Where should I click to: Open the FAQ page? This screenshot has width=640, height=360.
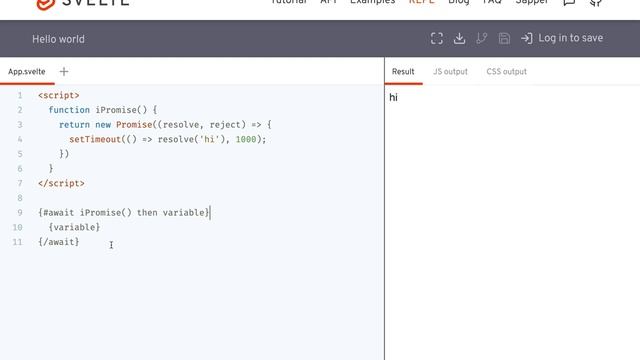(492, 2)
